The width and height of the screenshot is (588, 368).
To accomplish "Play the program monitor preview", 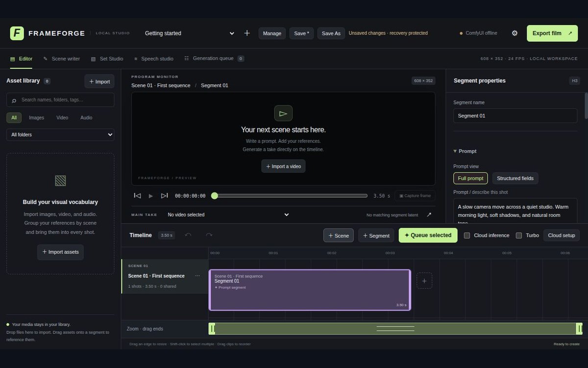I will pos(151,196).
